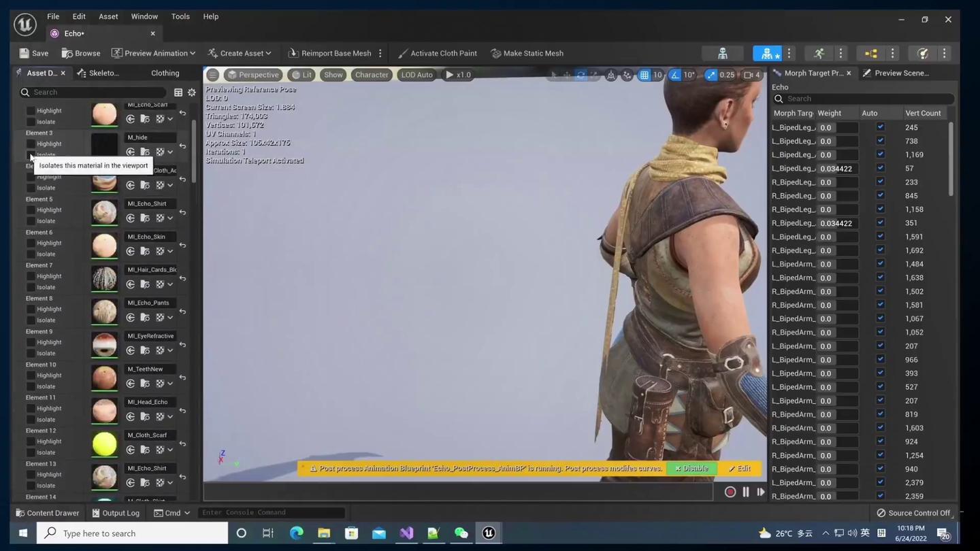Toggle scale snapping icon in viewport
Image resolution: width=980 pixels, height=551 pixels.
point(711,75)
